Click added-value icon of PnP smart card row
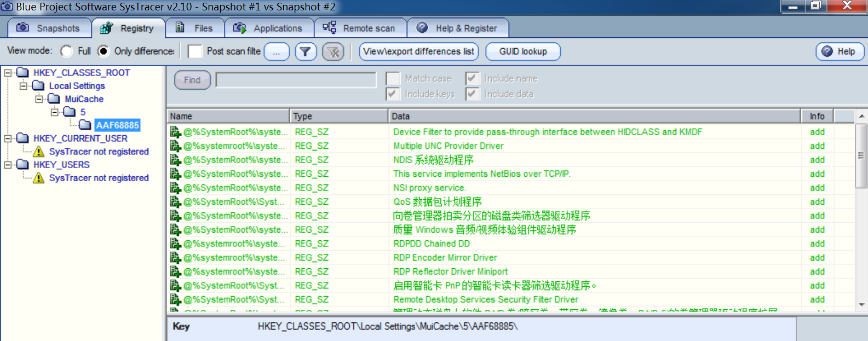Viewport: 868px width, 341px height. click(x=175, y=285)
